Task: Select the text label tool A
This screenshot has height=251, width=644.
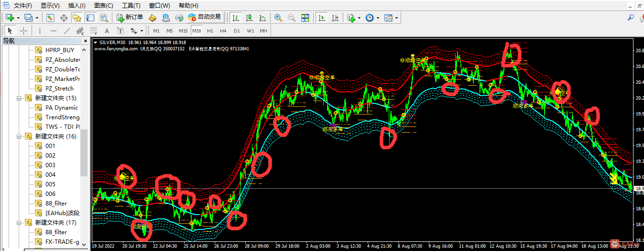Action: pyautogui.click(x=107, y=31)
